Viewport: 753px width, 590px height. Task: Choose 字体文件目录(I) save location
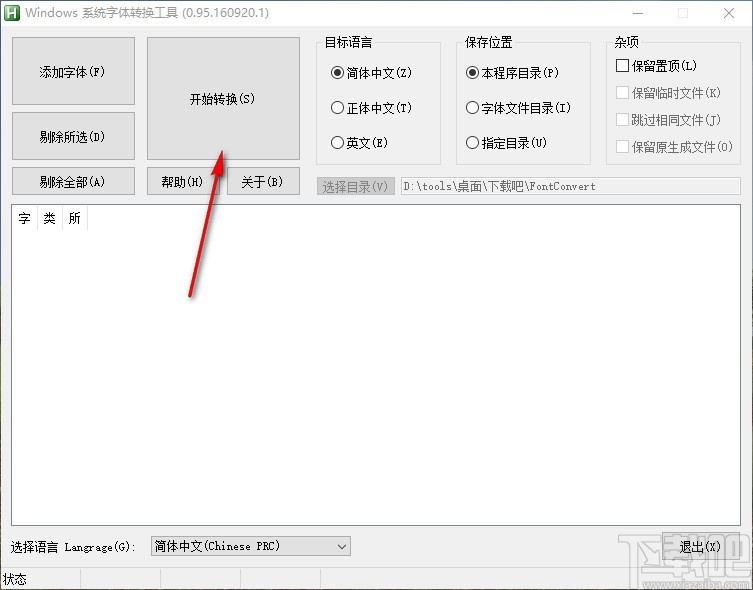pos(518,108)
